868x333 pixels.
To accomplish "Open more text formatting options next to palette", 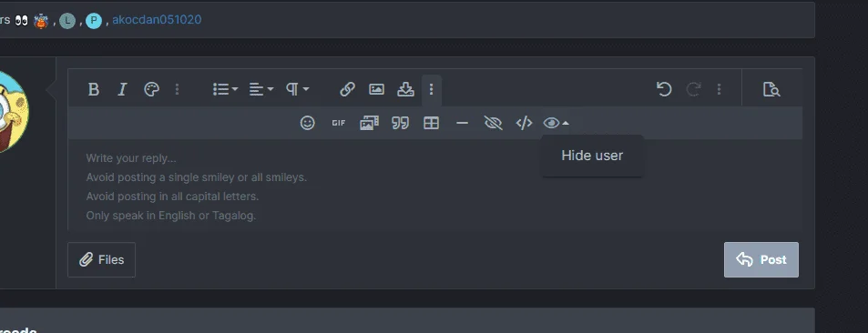I will tap(177, 89).
